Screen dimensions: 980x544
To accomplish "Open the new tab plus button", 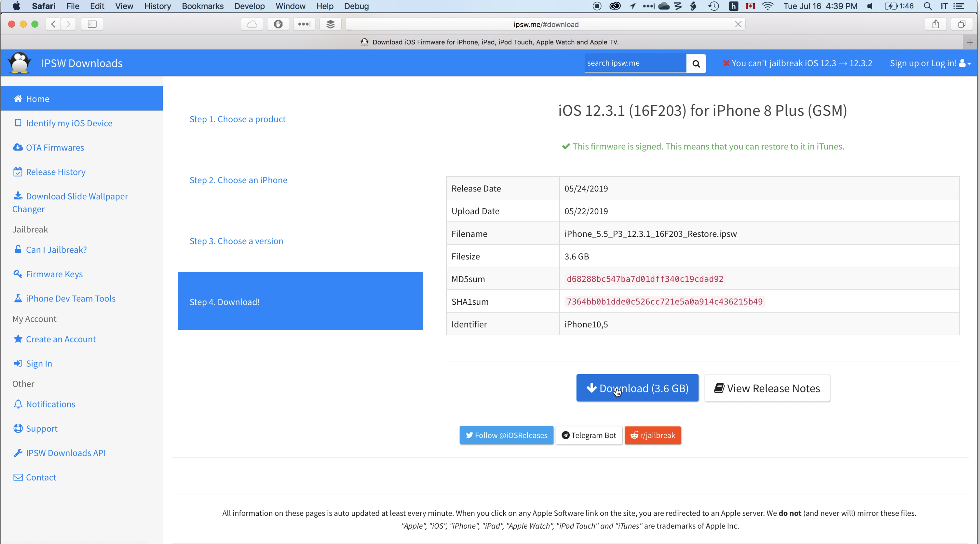I will 969,42.
